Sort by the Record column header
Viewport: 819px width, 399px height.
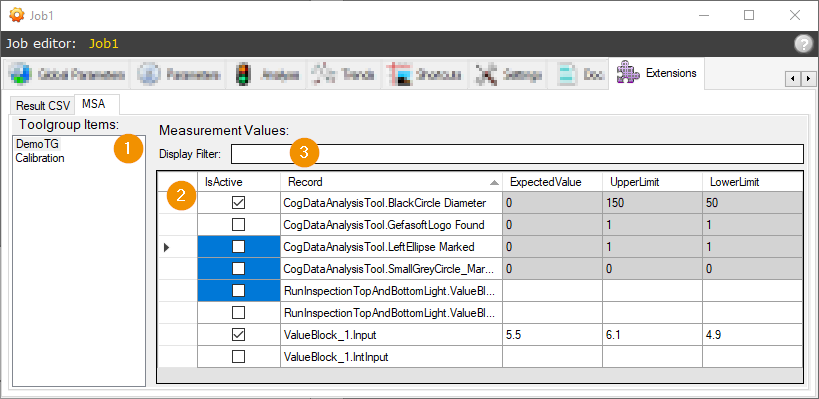tap(391, 182)
